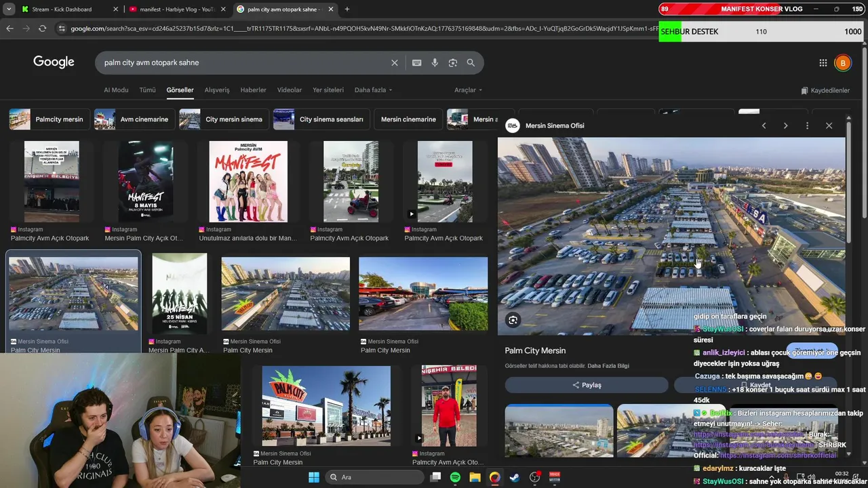The height and width of the screenshot is (488, 868).
Task: Select the 'Yer siteleri' search tab
Action: click(x=328, y=90)
